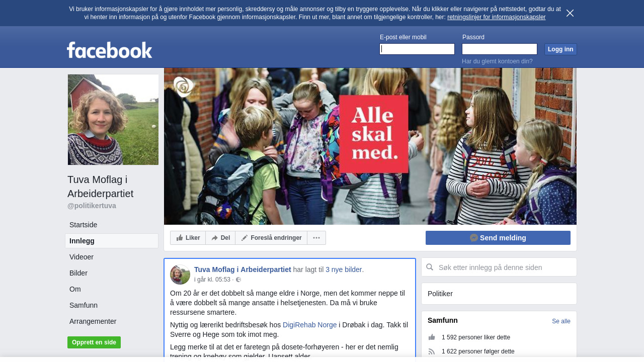This screenshot has width=644, height=362.
Task: Click the Send melding messenger button
Action: point(498,238)
